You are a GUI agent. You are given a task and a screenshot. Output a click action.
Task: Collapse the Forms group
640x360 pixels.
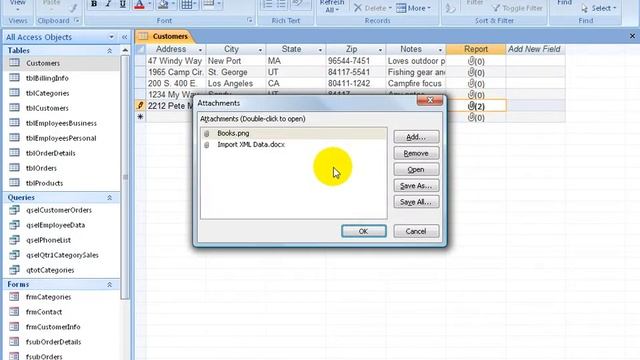point(109,284)
